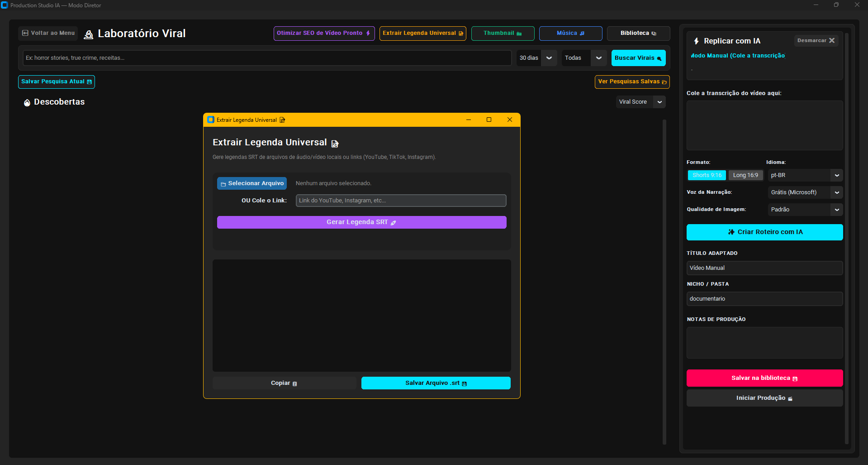Open Otimizar SEO de Vídeo Pronto
This screenshot has width=868, height=465.
[324, 33]
